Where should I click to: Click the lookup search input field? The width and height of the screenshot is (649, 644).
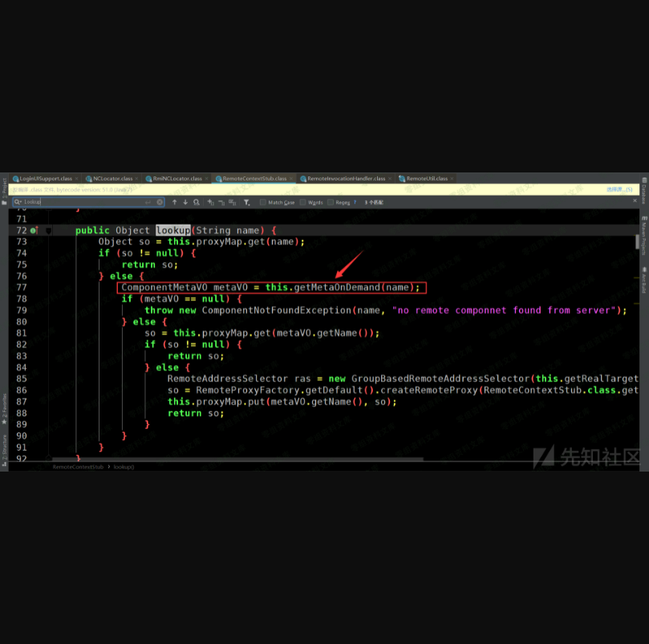(x=80, y=203)
